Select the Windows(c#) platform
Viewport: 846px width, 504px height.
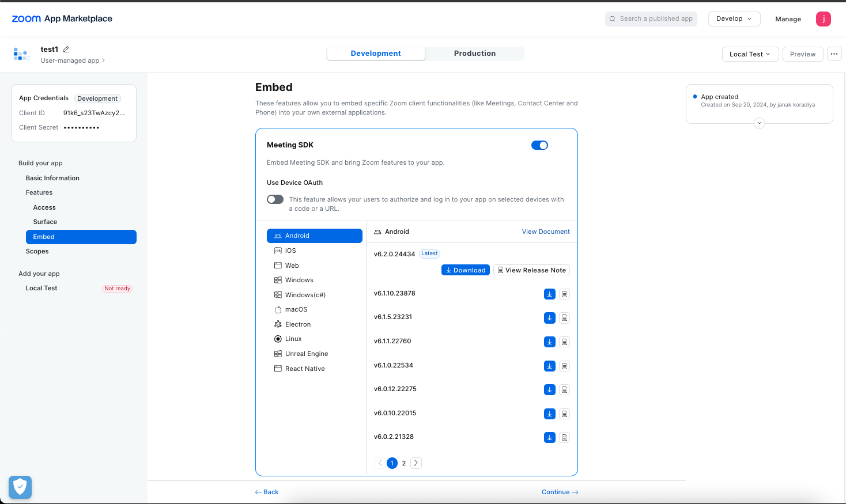(x=315, y=295)
